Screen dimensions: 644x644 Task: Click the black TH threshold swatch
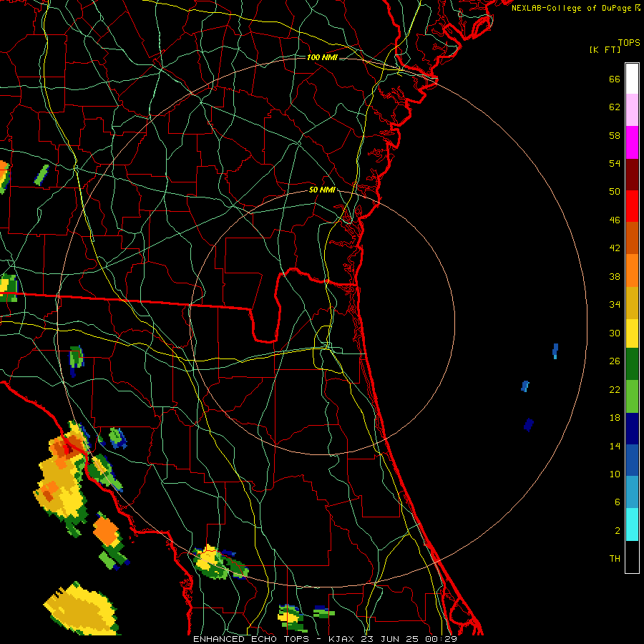(x=632, y=557)
